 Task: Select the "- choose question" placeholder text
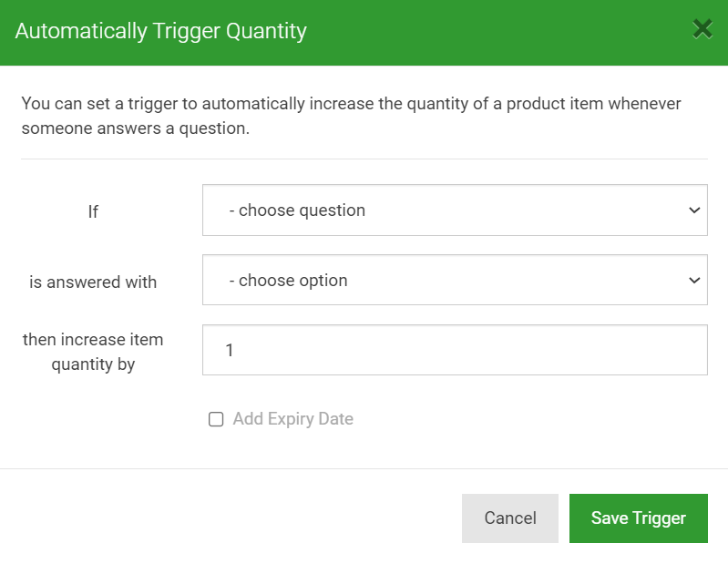pyautogui.click(x=297, y=210)
